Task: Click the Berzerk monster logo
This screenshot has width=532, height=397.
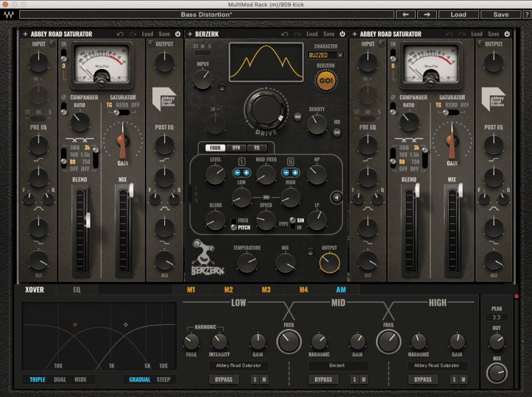Action: 208,258
